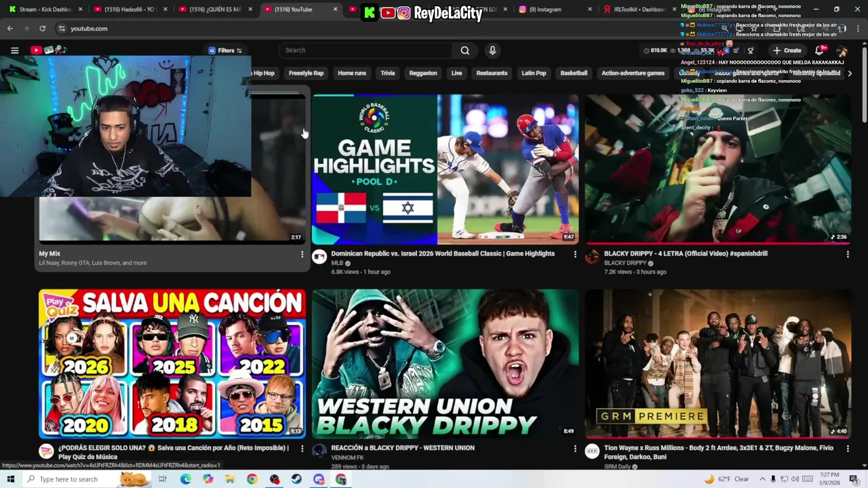View site information icon in address bar
The image size is (868, 488).
click(x=62, y=28)
